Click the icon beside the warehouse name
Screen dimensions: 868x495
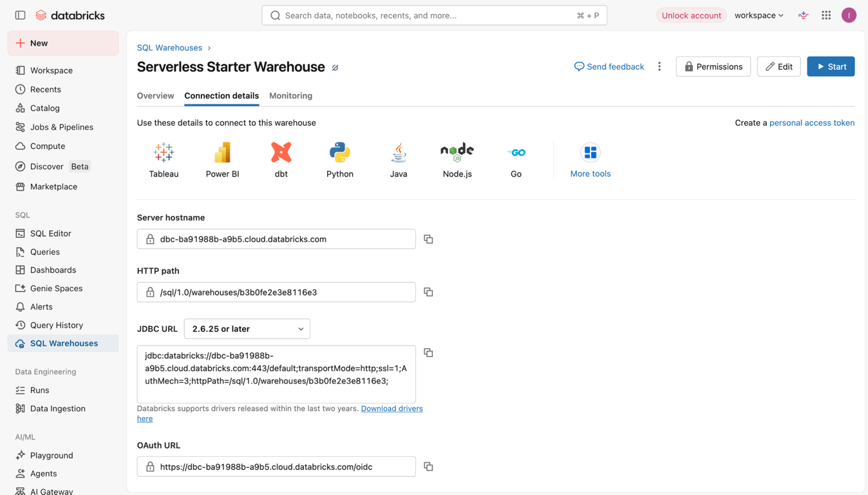point(335,68)
